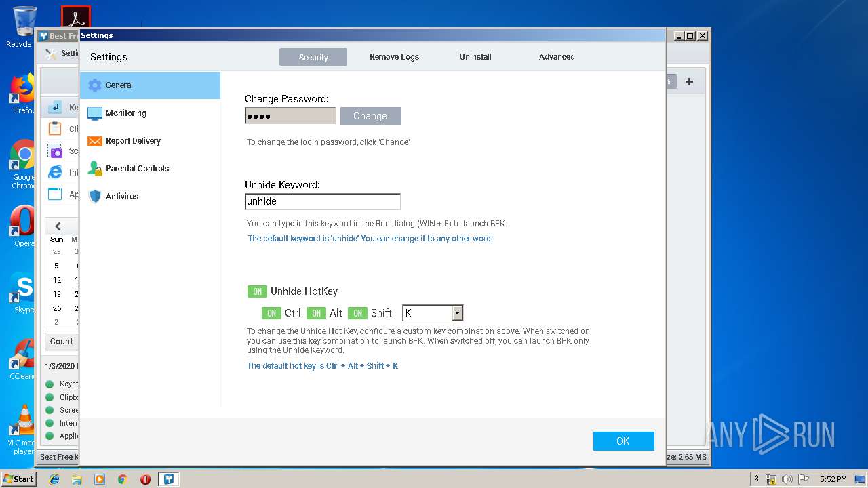Click the volume speaker tray icon
The image size is (868, 488).
pyautogui.click(x=787, y=479)
